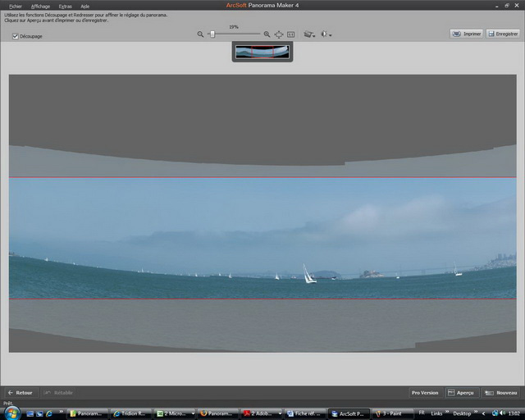
Task: Select the pan/move arrows tool
Action: point(278,34)
